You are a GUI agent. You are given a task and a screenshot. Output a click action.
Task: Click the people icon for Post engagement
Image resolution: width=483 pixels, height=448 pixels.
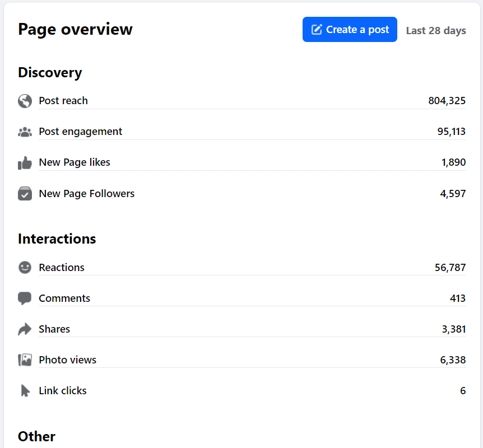click(25, 132)
